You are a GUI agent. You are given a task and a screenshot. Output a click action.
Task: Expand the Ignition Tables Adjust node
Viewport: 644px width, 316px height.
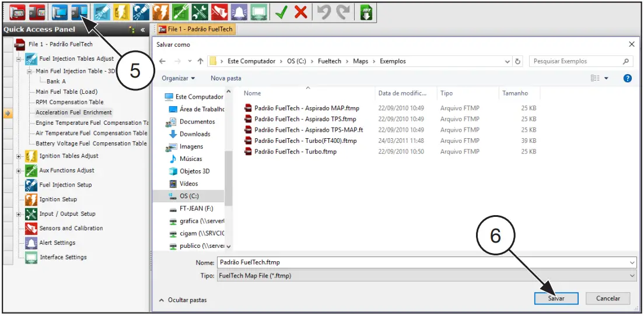(x=19, y=156)
